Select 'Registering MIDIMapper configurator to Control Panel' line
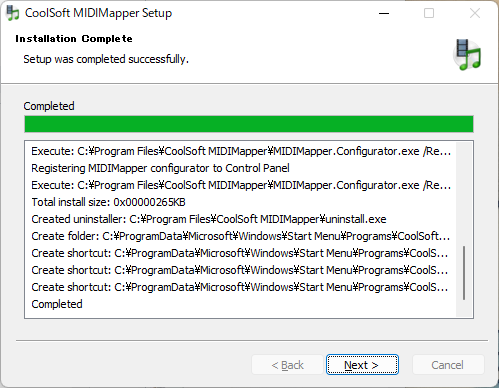Image resolution: width=499 pixels, height=388 pixels. [x=160, y=168]
